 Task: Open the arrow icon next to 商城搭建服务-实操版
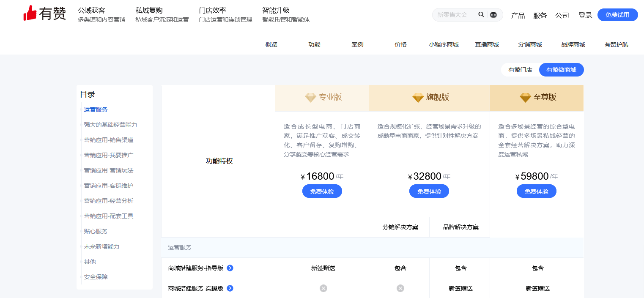230,288
